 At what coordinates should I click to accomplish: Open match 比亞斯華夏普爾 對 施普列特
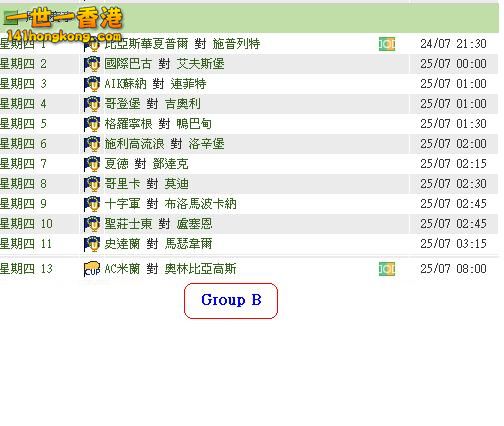(182, 44)
